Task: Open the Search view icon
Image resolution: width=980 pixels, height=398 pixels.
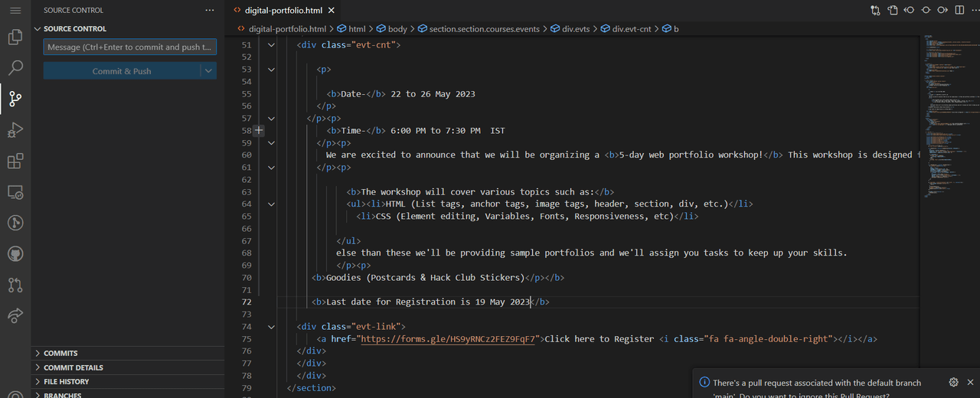Action: click(15, 68)
